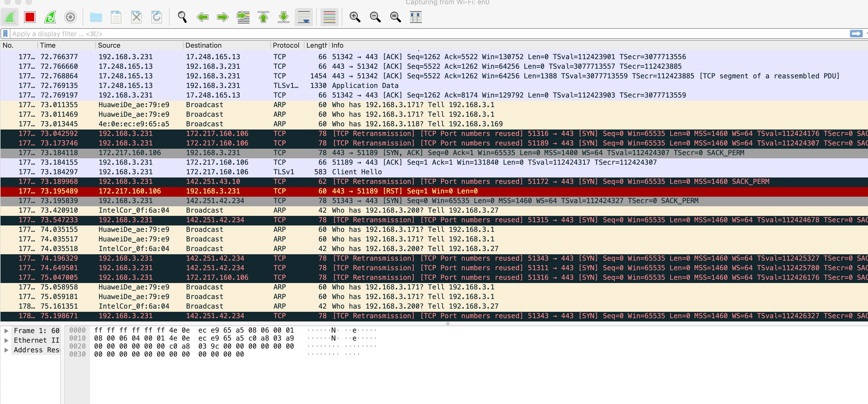Zoom out the main window text
868x404 pixels.
click(x=375, y=17)
